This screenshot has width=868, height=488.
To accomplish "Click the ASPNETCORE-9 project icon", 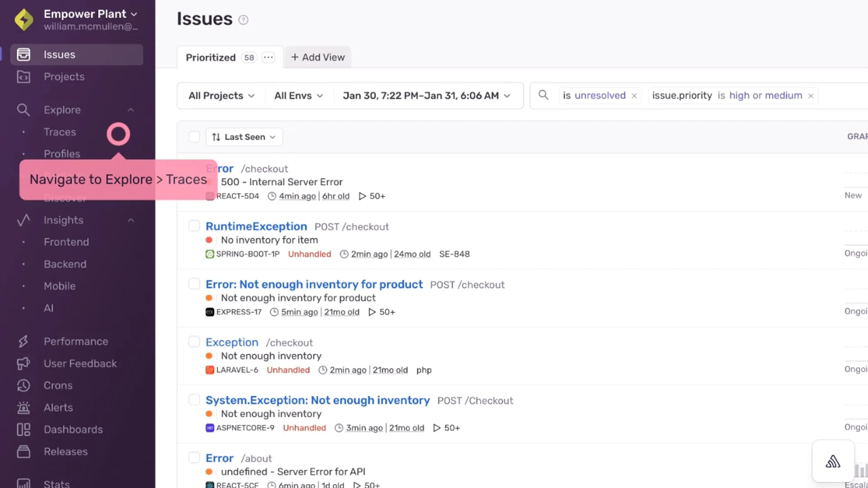I will [x=210, y=428].
